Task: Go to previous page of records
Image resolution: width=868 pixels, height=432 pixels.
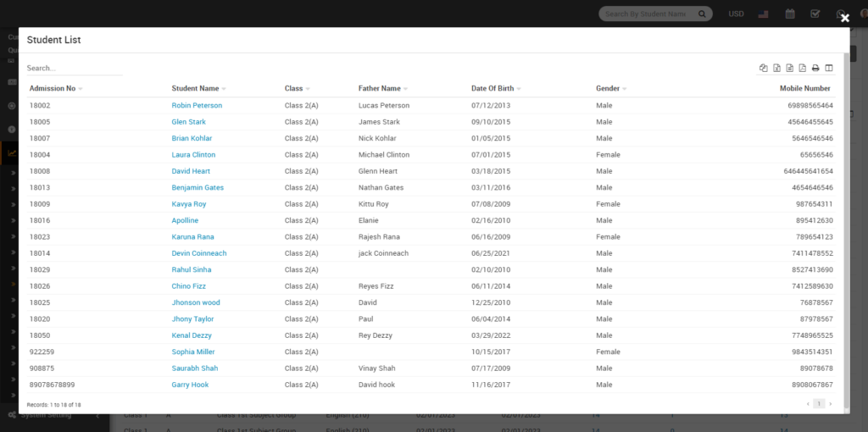Action: coord(808,404)
